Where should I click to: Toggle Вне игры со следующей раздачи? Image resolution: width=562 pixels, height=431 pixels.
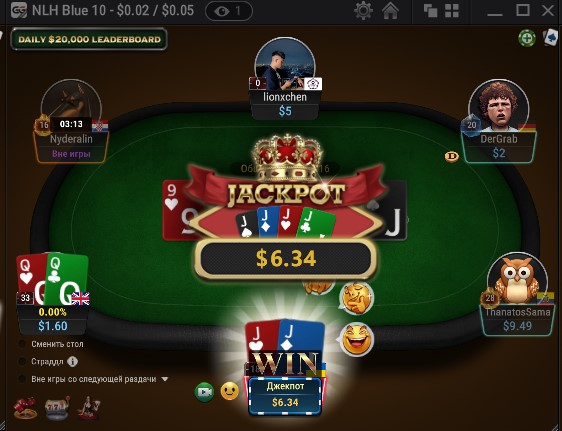point(22,379)
